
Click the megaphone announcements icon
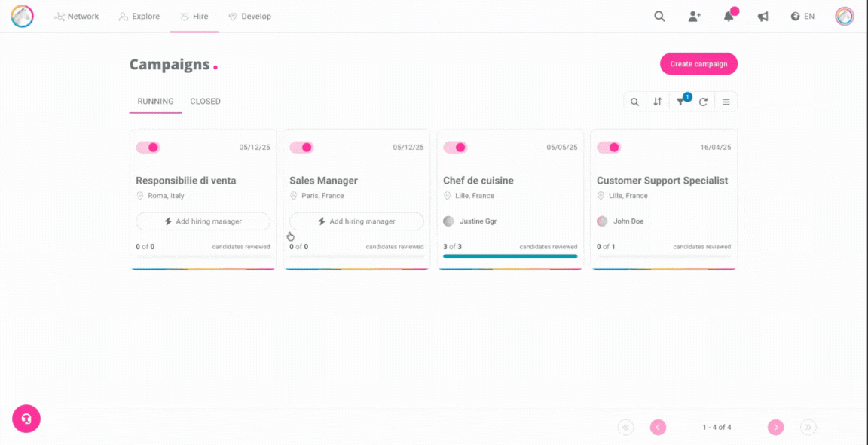click(763, 16)
